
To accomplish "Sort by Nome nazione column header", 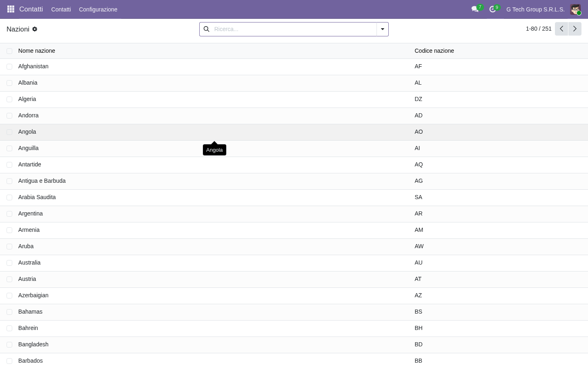I will click(37, 51).
